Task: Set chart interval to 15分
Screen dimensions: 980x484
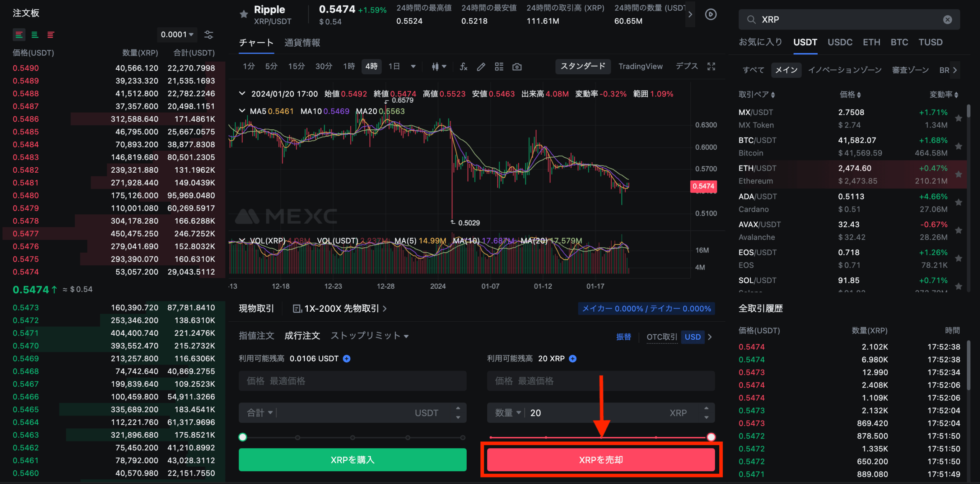Action: pyautogui.click(x=297, y=67)
